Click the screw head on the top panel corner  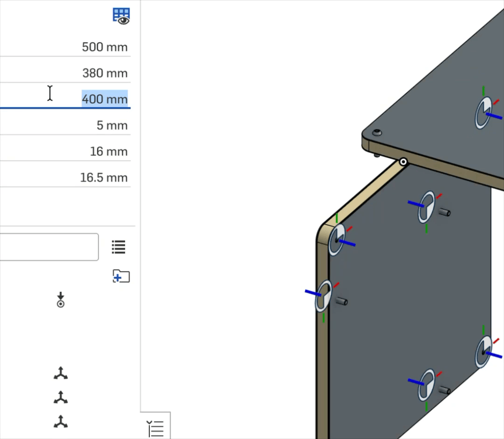(x=377, y=132)
